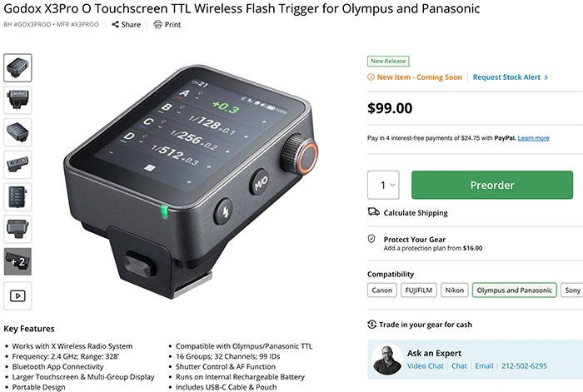Image resolution: width=583 pixels, height=392 pixels.
Task: Click the green Preorder button
Action: click(x=492, y=185)
